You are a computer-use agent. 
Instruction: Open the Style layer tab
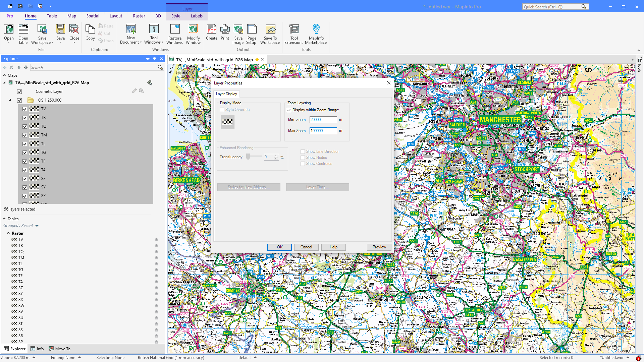click(176, 16)
